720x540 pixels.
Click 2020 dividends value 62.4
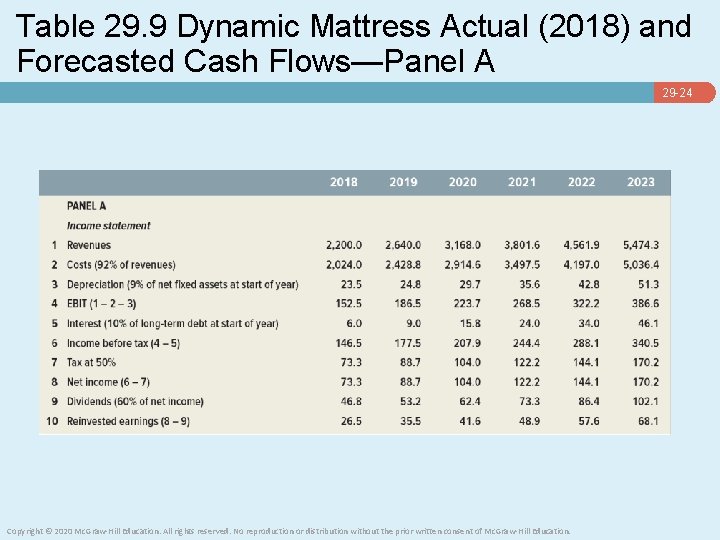(470, 401)
